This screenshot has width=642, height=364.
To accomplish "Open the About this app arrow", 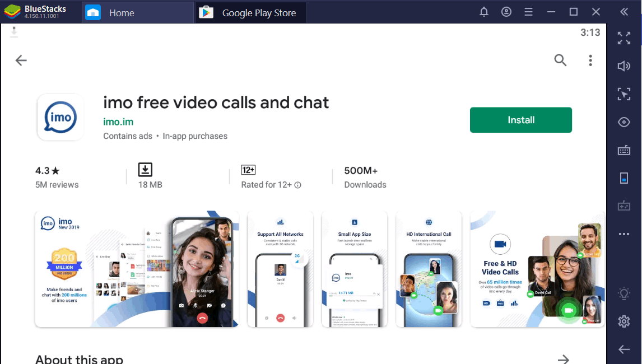I will (x=564, y=359).
